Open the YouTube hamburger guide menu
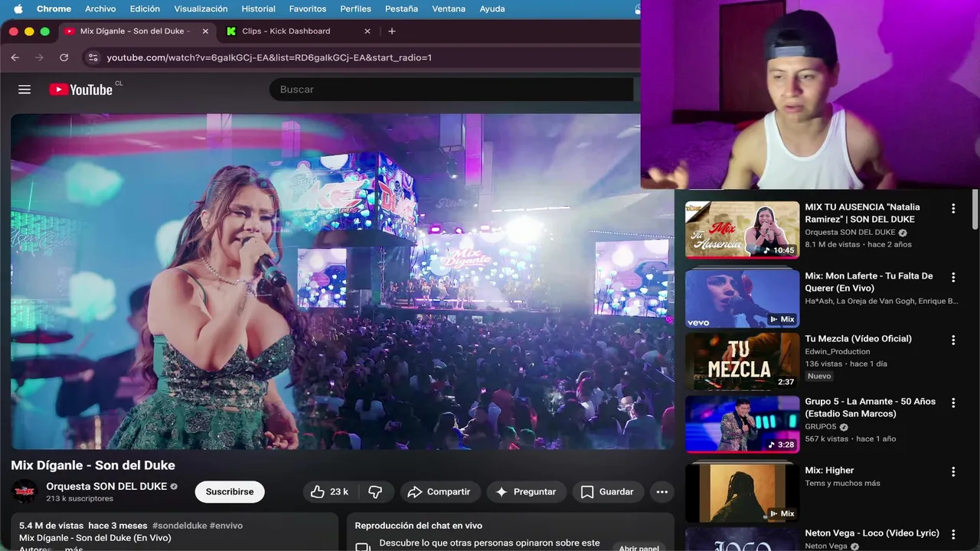The height and width of the screenshot is (551, 980). click(24, 90)
